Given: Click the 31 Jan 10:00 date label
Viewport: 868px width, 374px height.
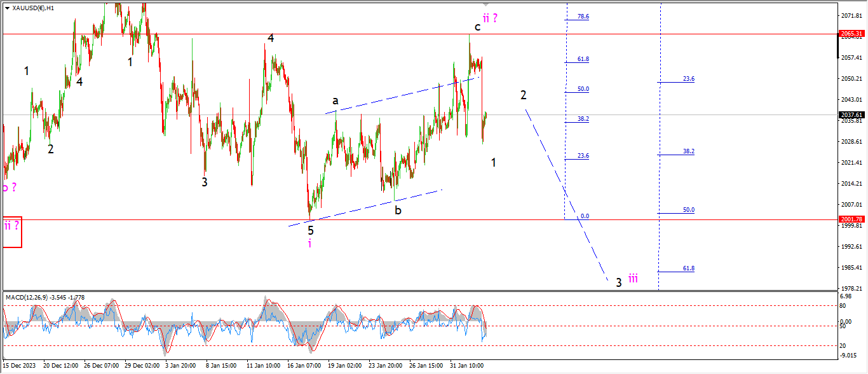Looking at the screenshot, I should point(467,366).
